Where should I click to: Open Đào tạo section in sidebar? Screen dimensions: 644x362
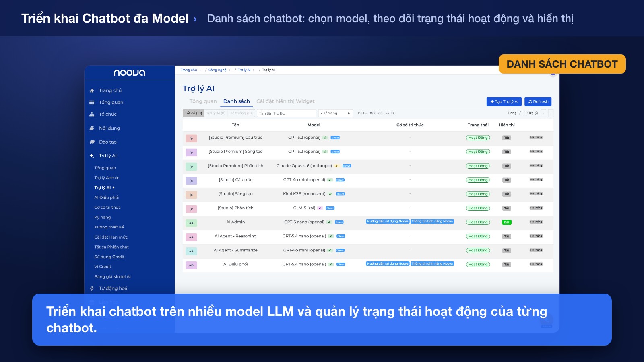click(x=107, y=142)
